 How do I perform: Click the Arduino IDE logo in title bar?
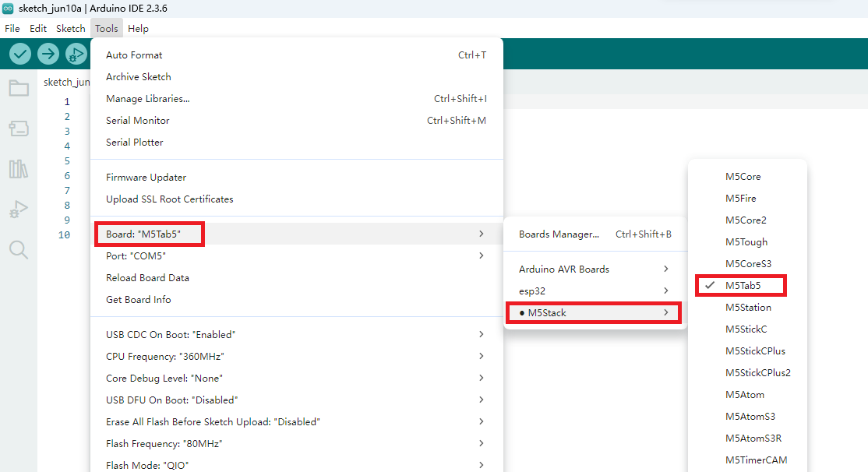coord(8,9)
